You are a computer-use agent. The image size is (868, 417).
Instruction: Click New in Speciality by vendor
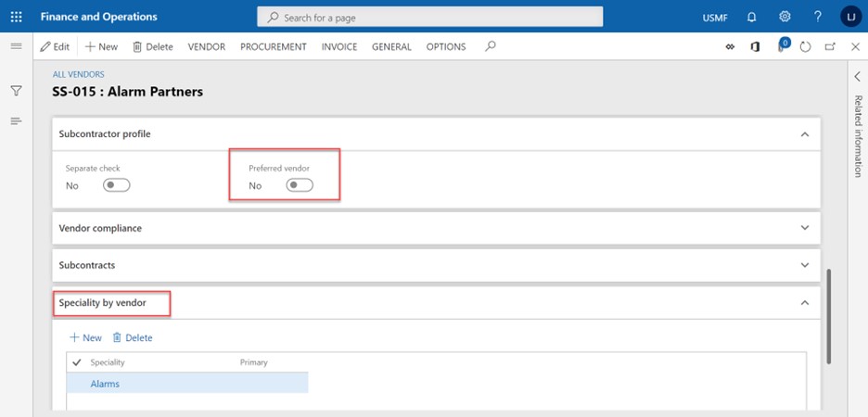click(85, 337)
